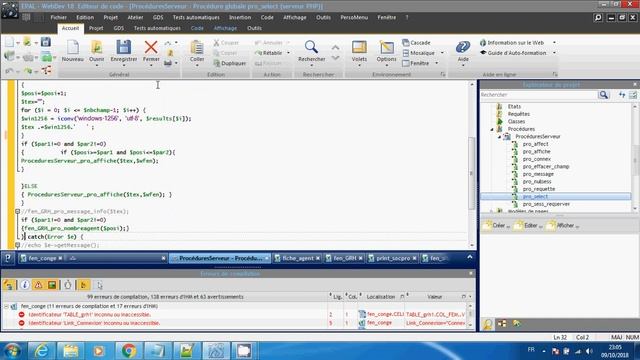Open the Fichier menu
Viewport: 640px width, 360px height.
pyautogui.click(x=58, y=18)
